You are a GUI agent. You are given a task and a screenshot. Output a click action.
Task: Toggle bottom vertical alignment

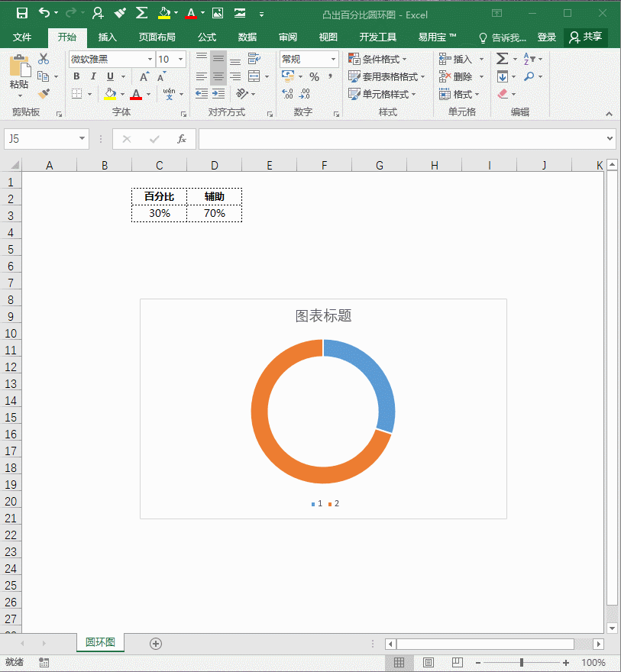(x=234, y=61)
